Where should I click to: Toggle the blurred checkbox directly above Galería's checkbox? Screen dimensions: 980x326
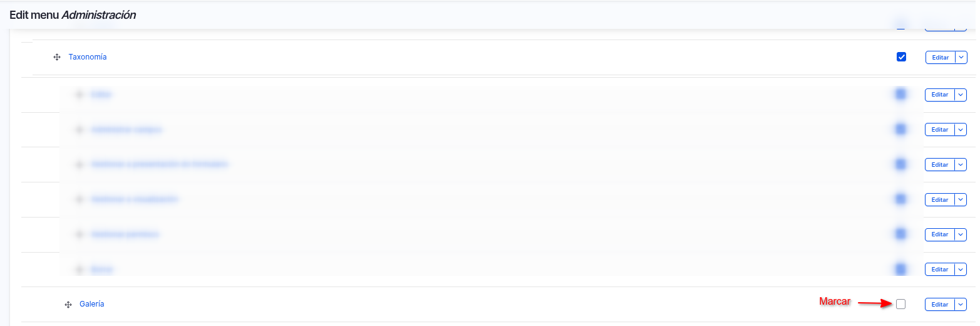click(x=900, y=269)
